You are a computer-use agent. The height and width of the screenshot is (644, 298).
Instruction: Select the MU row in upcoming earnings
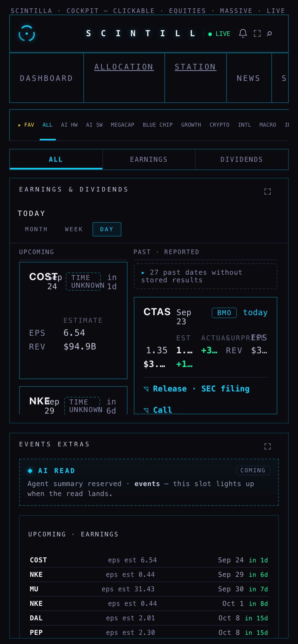coord(149,589)
